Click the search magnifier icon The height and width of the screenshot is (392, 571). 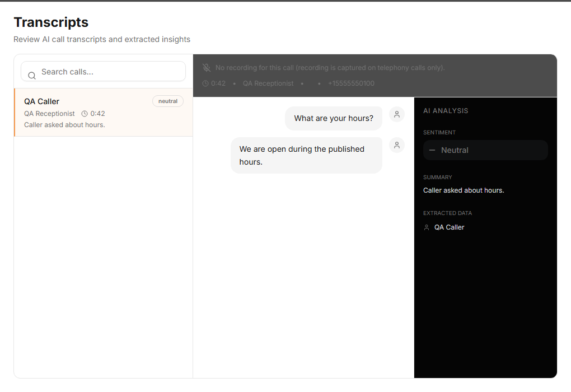32,76
